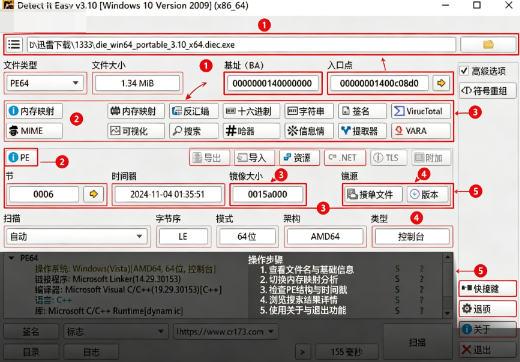This screenshot has height=362, width=520.
Task: Open the 导出 exports button
Action: pyautogui.click(x=210, y=157)
